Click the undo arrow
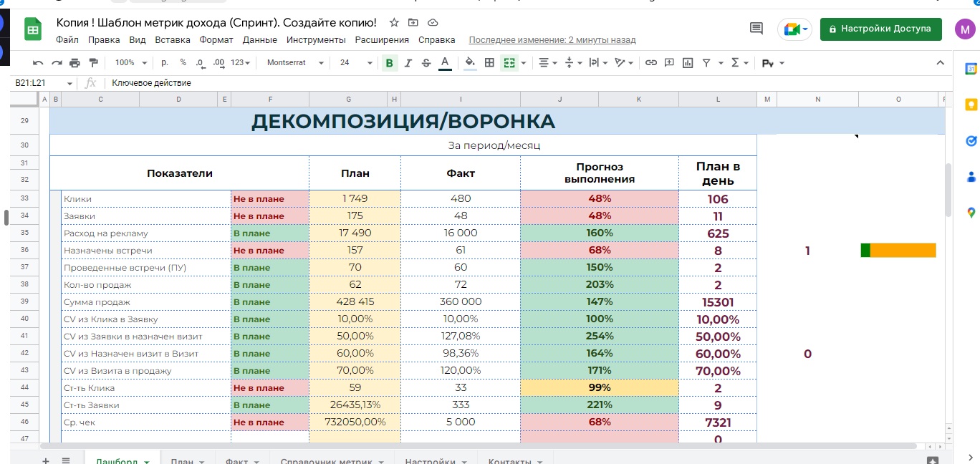980x464 pixels. point(37,63)
